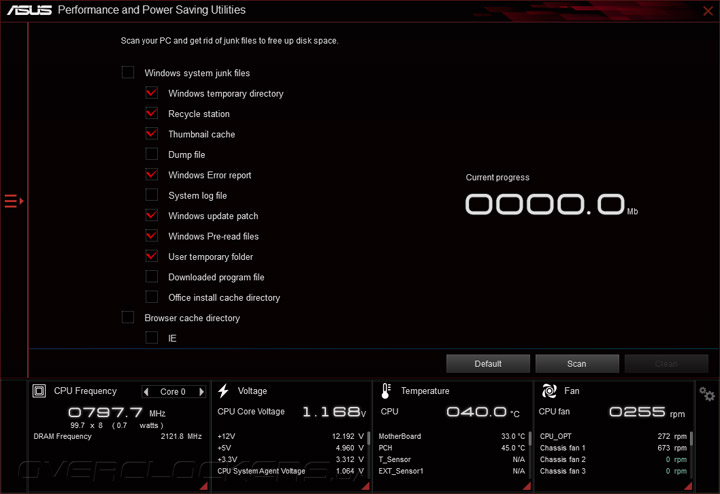Screen dimensions: 720x494
Task: Click the ASUS logo
Action: [x=29, y=10]
